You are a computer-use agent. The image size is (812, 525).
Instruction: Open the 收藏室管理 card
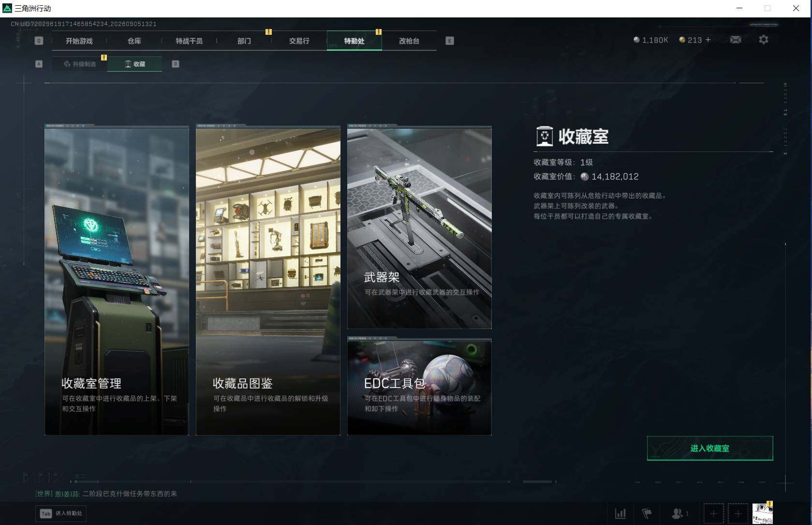(x=117, y=280)
